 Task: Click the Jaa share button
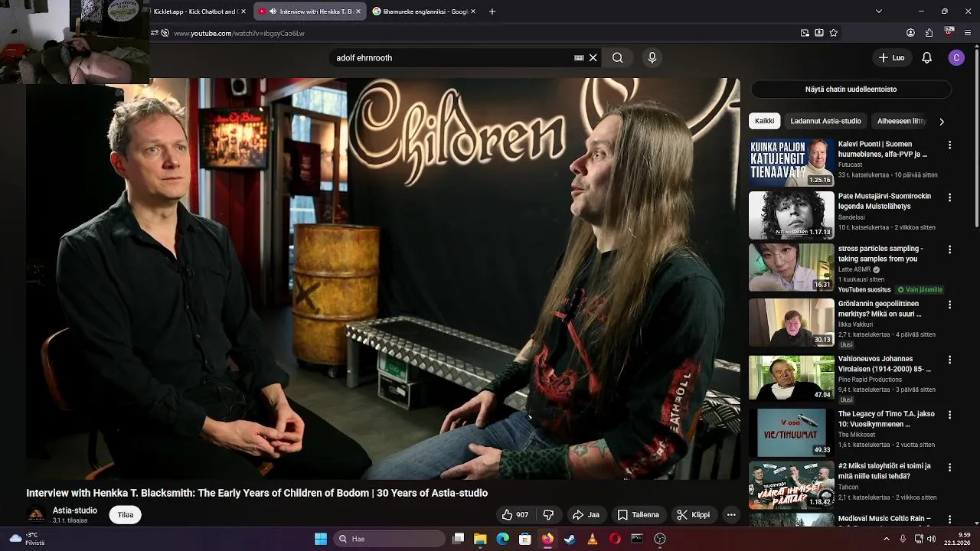[x=586, y=515]
